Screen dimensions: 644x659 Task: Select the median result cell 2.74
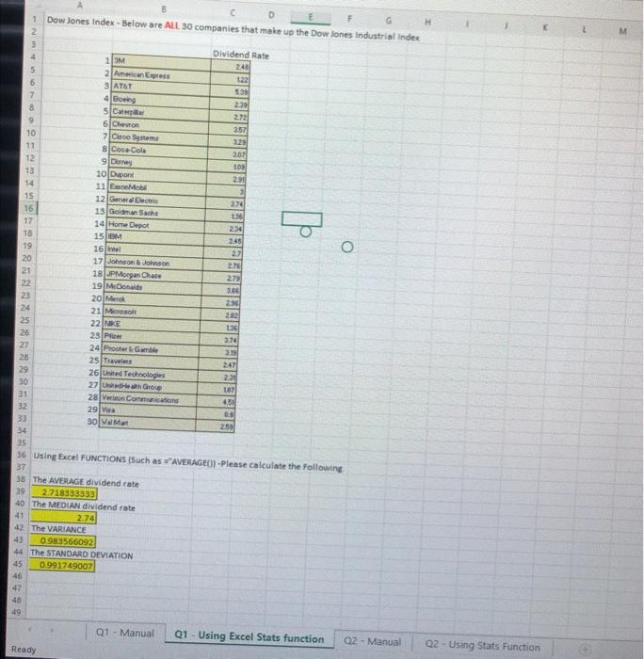(63, 517)
